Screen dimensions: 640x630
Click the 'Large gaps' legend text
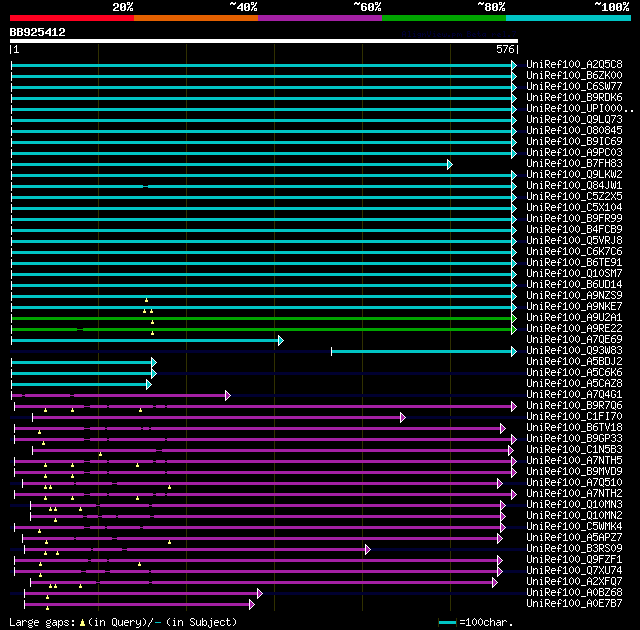tap(123, 622)
